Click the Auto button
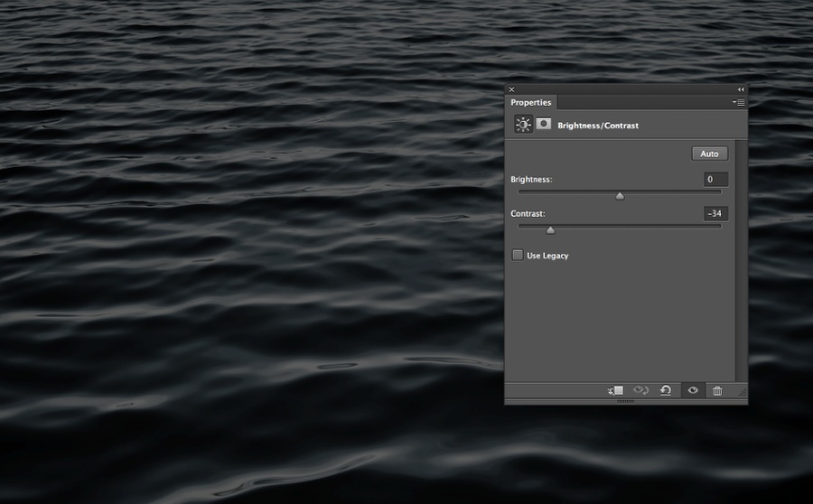This screenshot has width=813, height=504. click(x=709, y=154)
